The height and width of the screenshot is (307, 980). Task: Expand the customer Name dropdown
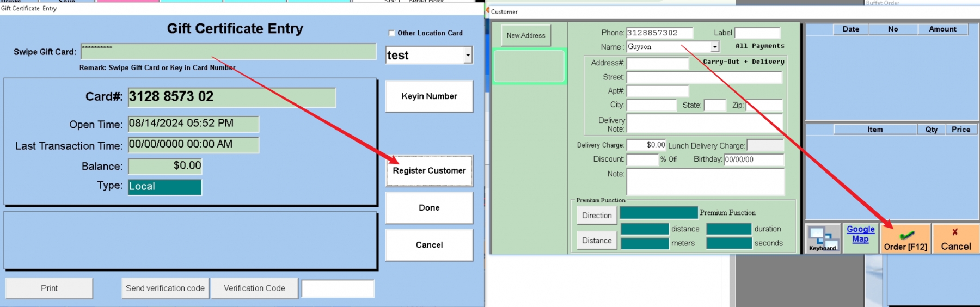(715, 47)
